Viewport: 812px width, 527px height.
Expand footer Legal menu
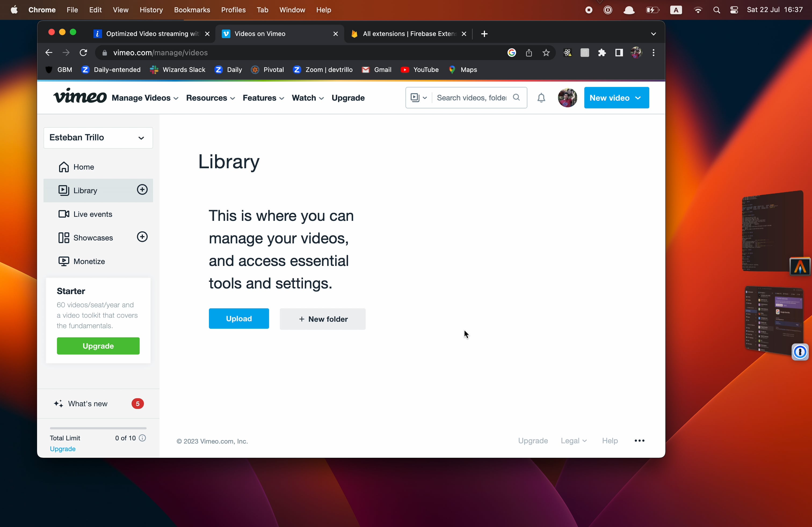pyautogui.click(x=574, y=440)
